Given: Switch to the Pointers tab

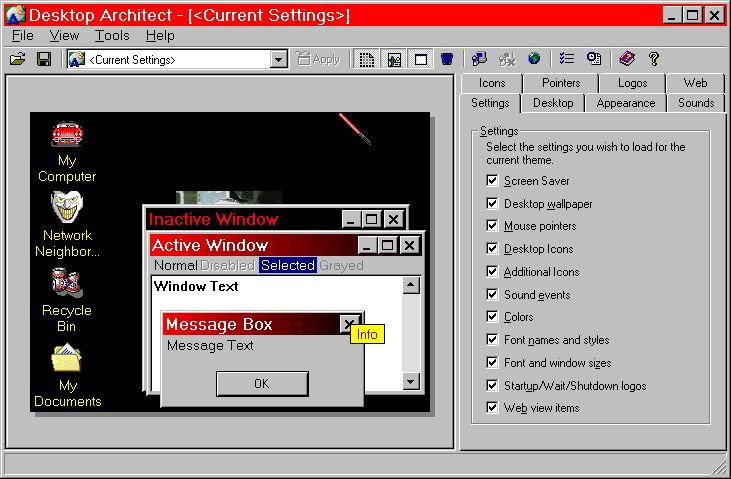Looking at the screenshot, I should tap(561, 83).
